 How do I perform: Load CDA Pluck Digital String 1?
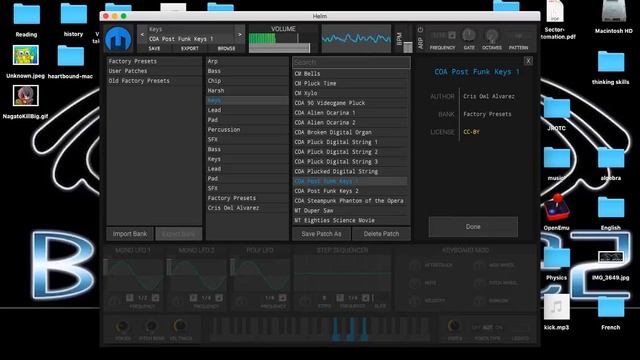click(351, 142)
